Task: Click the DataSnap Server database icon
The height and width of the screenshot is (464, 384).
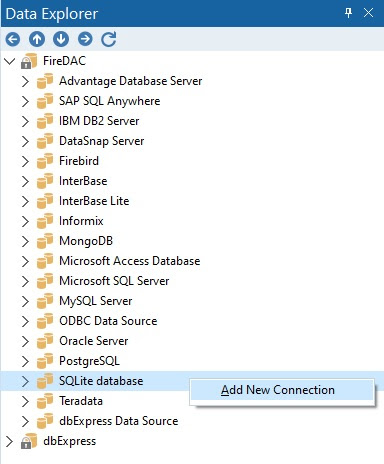Action: tap(45, 141)
